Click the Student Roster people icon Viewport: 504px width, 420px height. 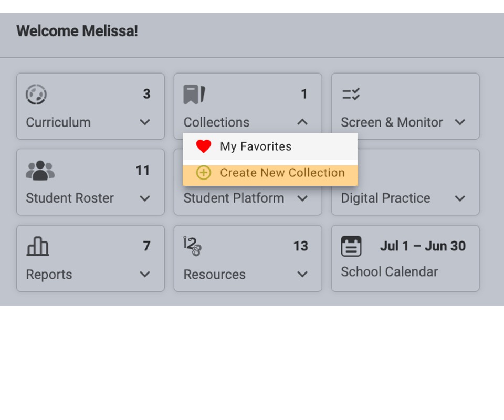40,170
